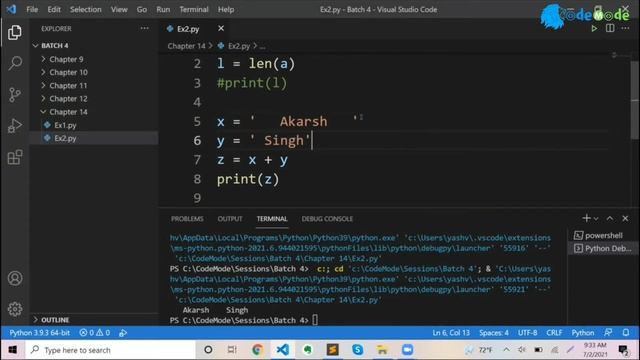This screenshot has width=640, height=360.
Task: Click Ln 6, Col 13 go-to-line indicator
Action: coord(451,333)
